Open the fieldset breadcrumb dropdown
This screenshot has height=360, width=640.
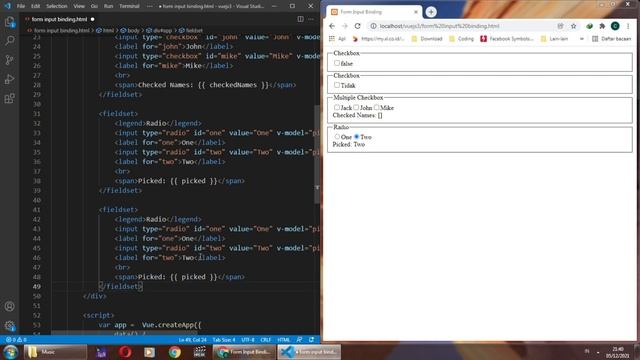[x=191, y=30]
